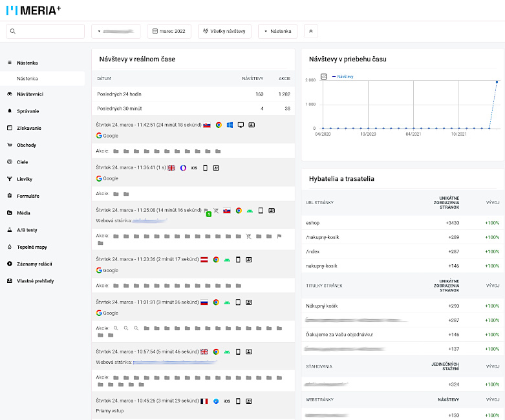The width and height of the screenshot is (505, 420).
Task: Open visitor profile icon on 10:45:26 visit
Action: point(249,401)
